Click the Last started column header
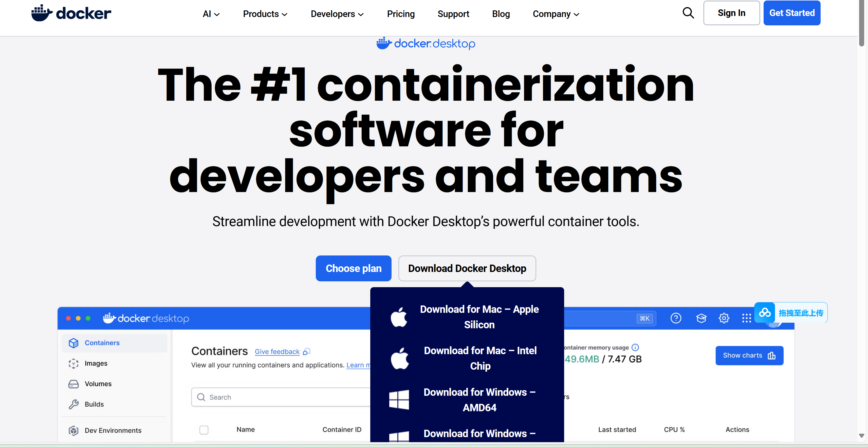 click(x=617, y=429)
